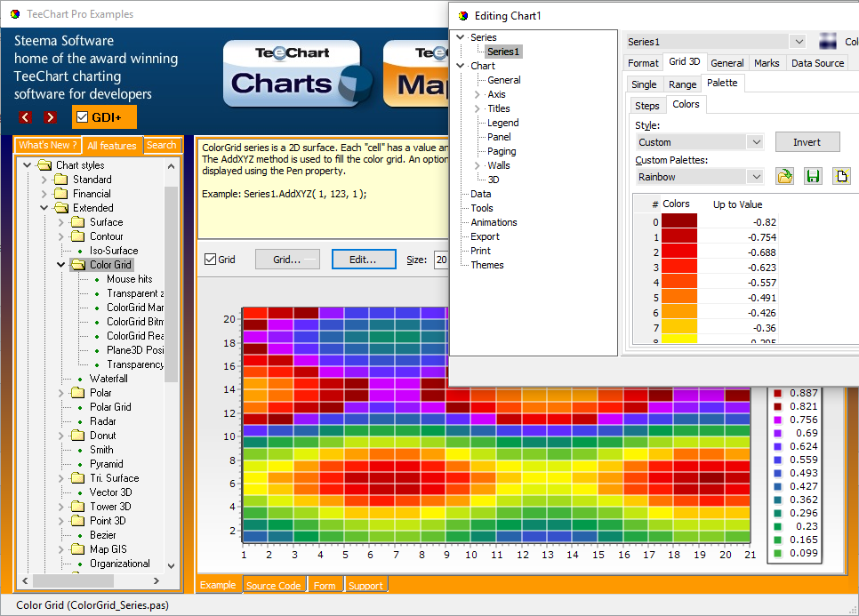
Task: Open the What's New tab
Action: (48, 145)
